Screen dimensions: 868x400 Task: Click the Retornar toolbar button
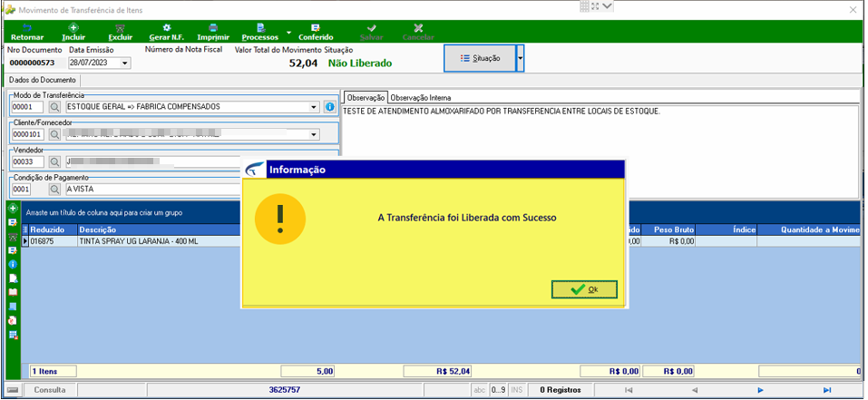27,32
